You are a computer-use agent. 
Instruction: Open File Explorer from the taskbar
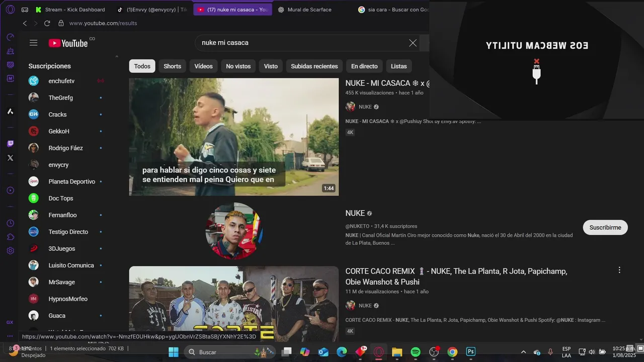point(397,352)
